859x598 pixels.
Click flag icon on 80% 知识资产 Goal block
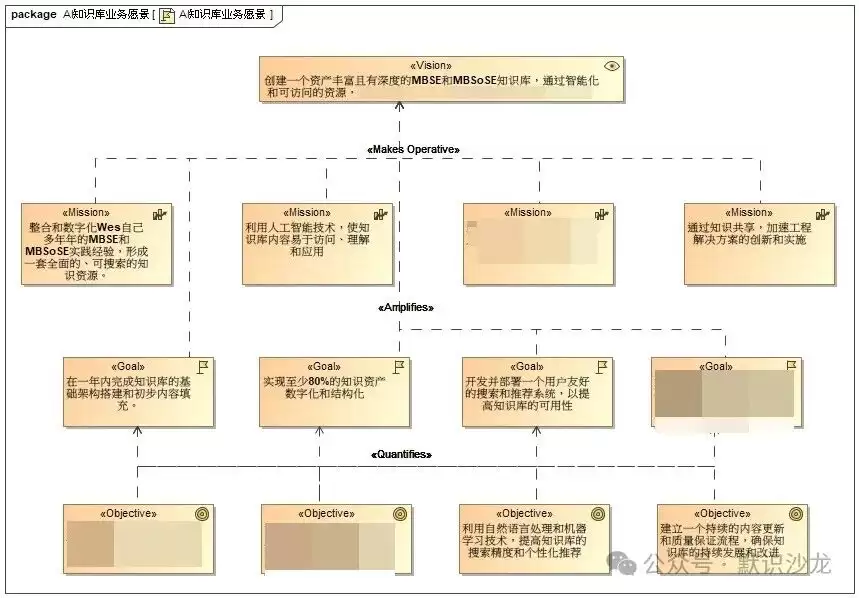pyautogui.click(x=399, y=367)
